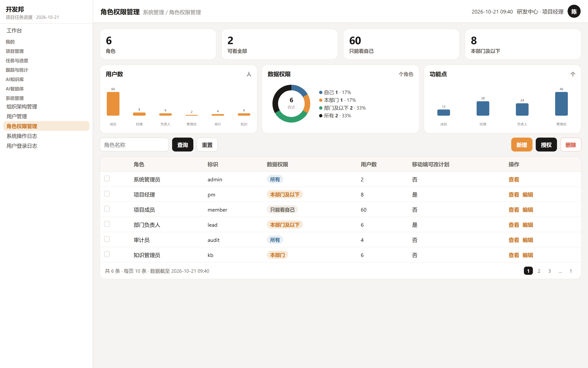The image size is (588, 368).
Task: Click the 角色 summary card
Action: pos(158,44)
